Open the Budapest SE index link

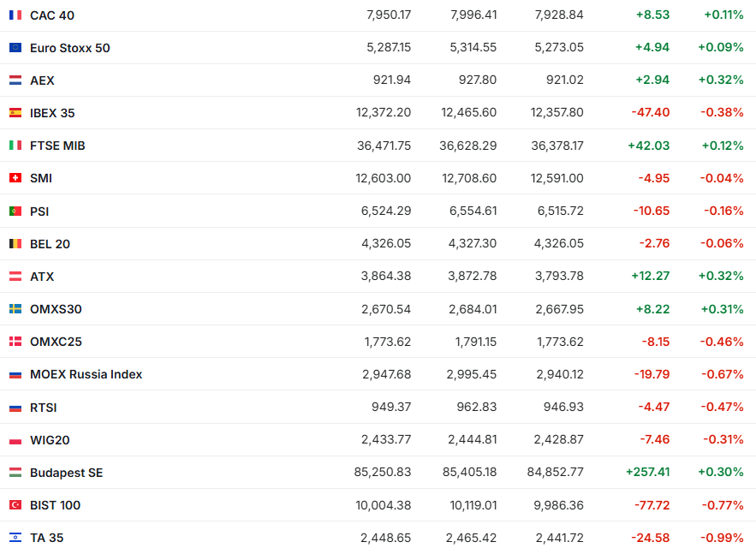click(x=66, y=473)
